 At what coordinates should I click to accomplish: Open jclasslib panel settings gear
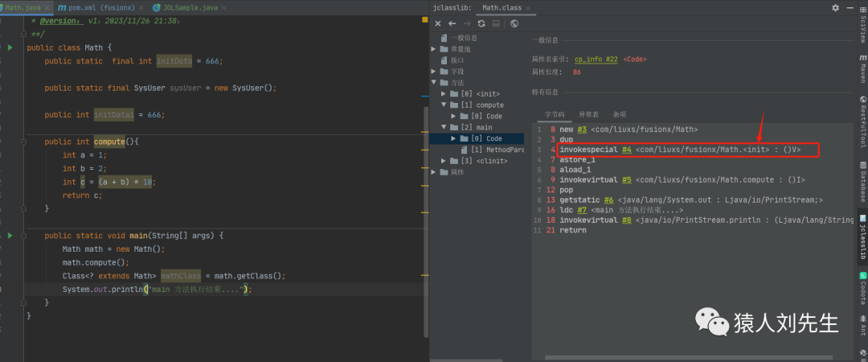[x=835, y=8]
